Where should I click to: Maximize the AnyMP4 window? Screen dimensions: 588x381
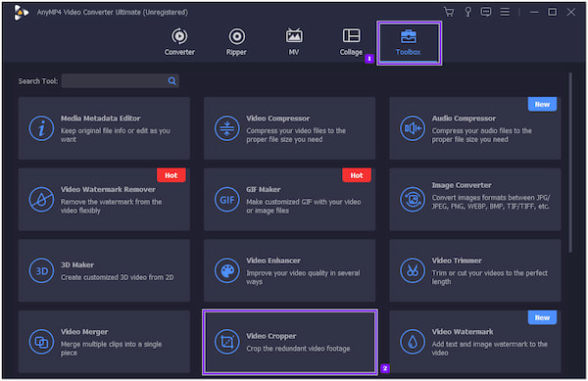point(552,12)
